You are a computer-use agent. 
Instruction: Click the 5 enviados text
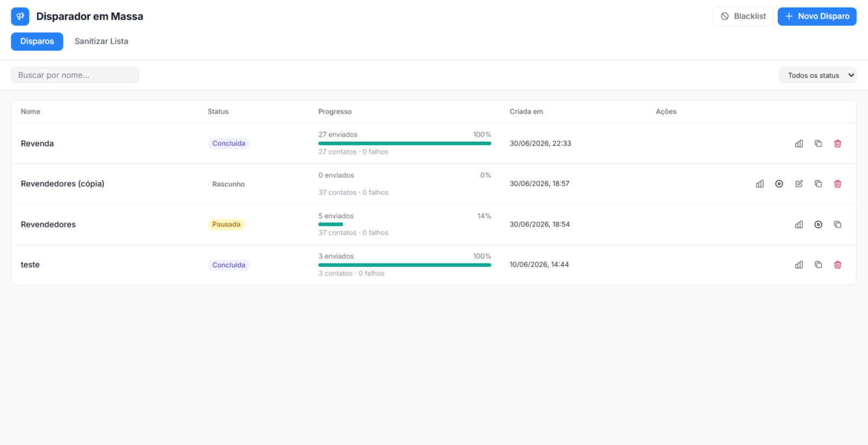(x=336, y=216)
